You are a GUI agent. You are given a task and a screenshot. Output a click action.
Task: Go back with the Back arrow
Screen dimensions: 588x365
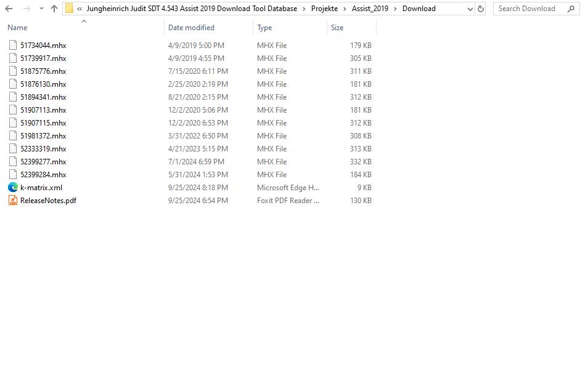(9, 9)
